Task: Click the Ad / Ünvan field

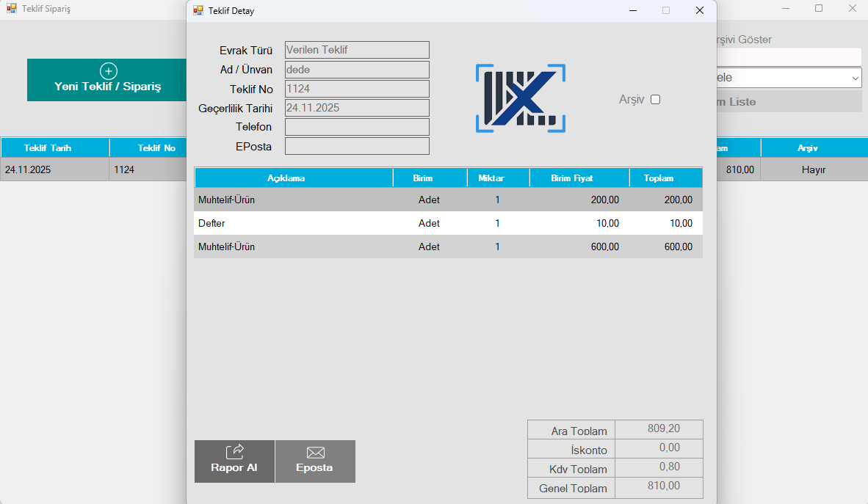Action: (x=357, y=70)
